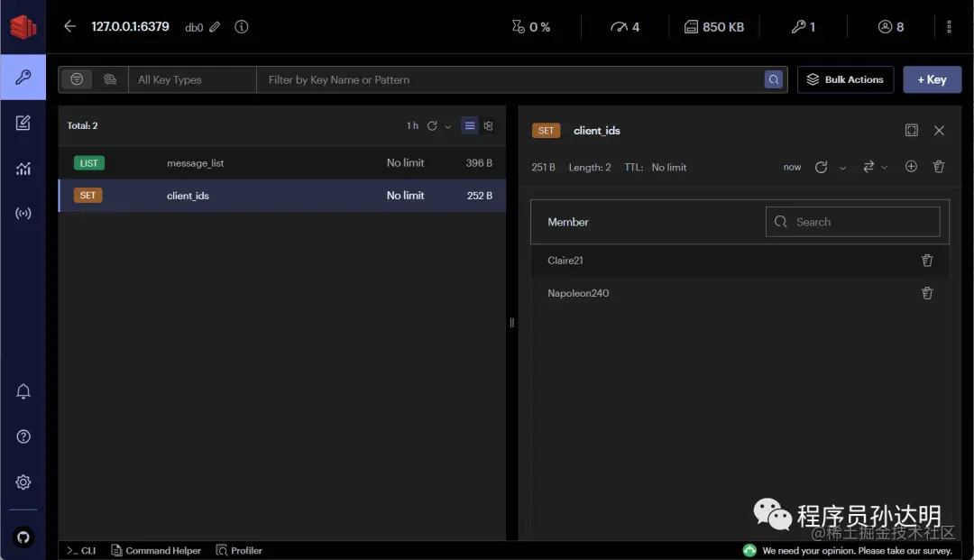
Task: Open the Help question mark icon
Action: click(x=23, y=436)
